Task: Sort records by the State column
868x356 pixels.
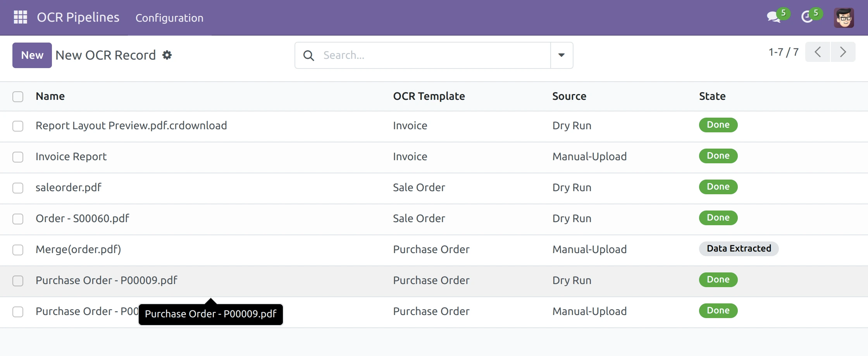Action: click(713, 96)
